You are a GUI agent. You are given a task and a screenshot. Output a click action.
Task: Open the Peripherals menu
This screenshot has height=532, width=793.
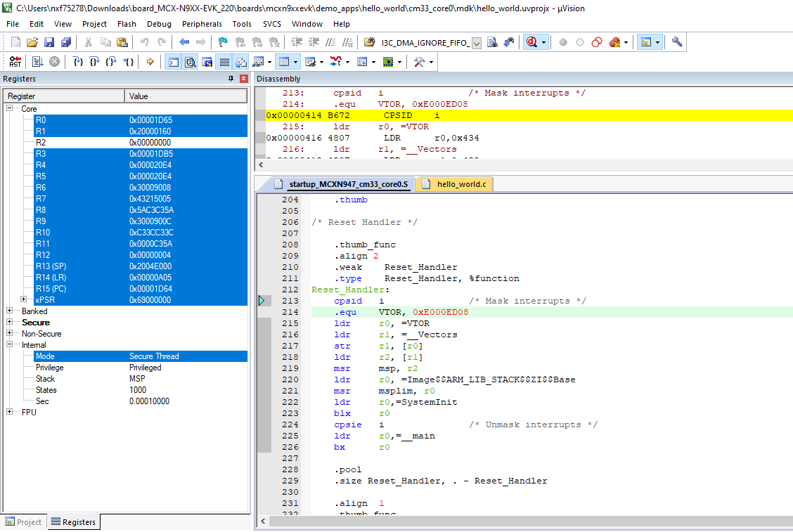pos(202,24)
